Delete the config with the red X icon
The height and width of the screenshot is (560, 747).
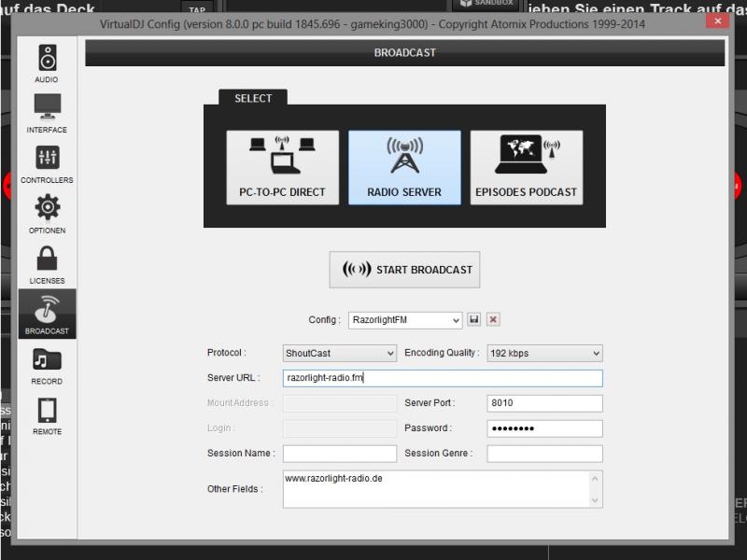493,319
